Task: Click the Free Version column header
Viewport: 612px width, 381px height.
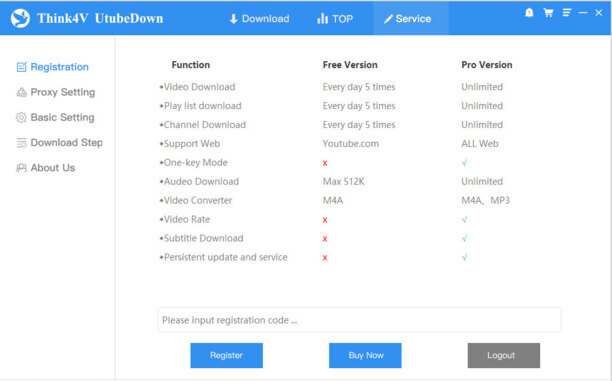Action: coord(350,65)
